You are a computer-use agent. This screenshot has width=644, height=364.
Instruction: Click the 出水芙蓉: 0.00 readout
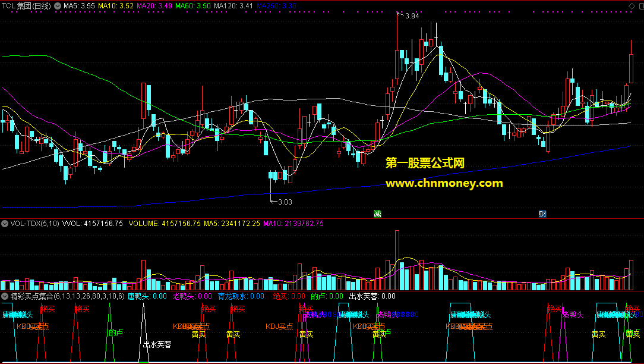372,296
